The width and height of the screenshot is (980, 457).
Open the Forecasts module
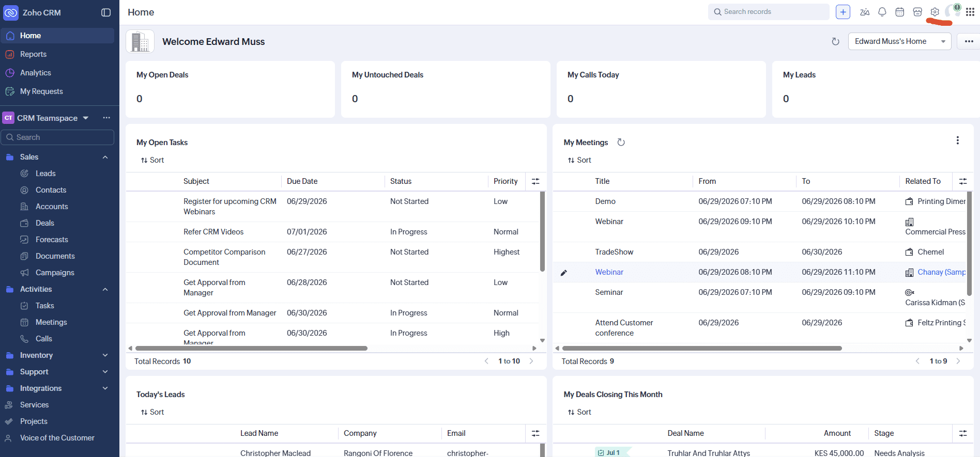pos(52,240)
